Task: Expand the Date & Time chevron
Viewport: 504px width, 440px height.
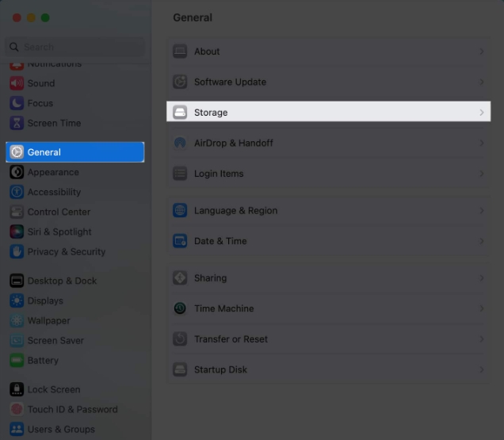Action: pyautogui.click(x=482, y=241)
